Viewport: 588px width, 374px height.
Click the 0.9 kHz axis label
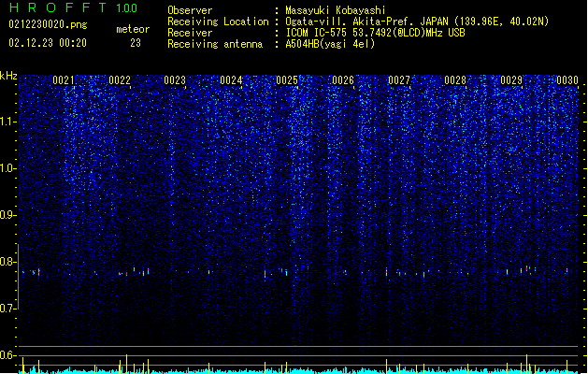click(8, 215)
